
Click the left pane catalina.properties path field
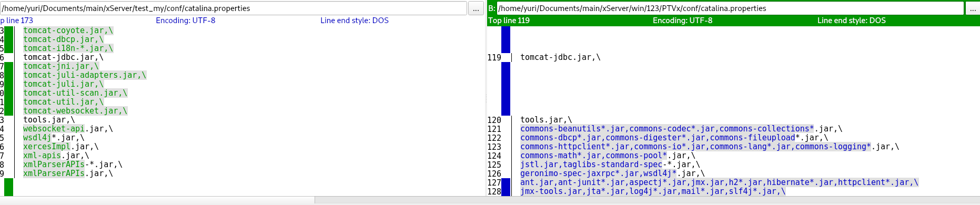(234, 8)
